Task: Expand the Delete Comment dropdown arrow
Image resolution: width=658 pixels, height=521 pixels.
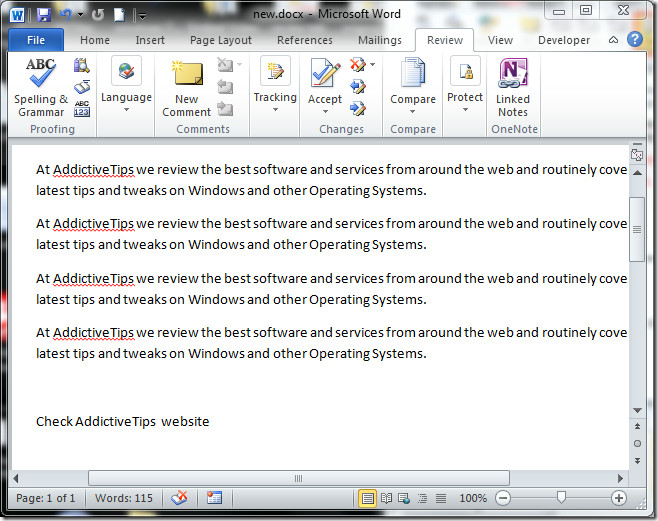Action: tap(240, 65)
